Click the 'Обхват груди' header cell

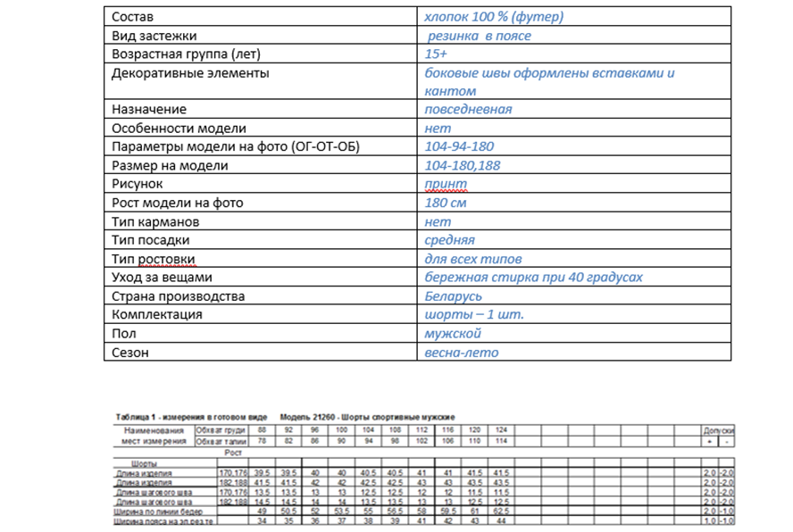(x=221, y=430)
